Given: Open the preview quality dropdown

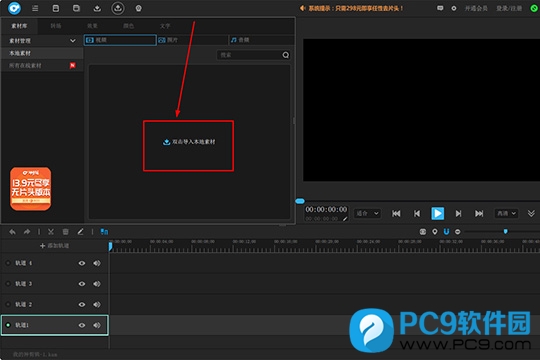Looking at the screenshot, I should [x=506, y=214].
